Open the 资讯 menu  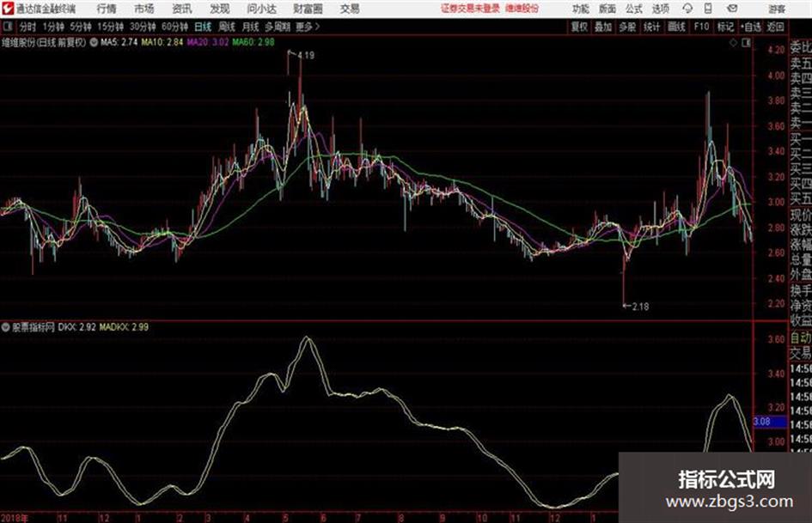(x=182, y=9)
